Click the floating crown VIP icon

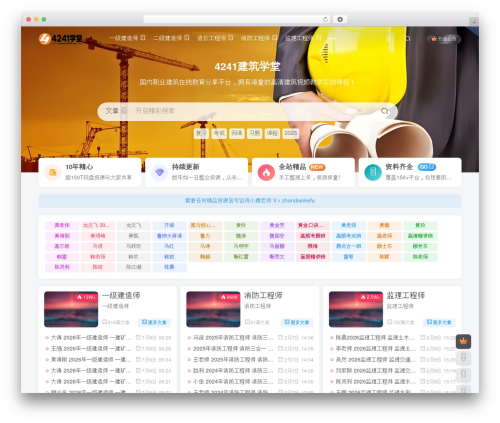tap(463, 341)
